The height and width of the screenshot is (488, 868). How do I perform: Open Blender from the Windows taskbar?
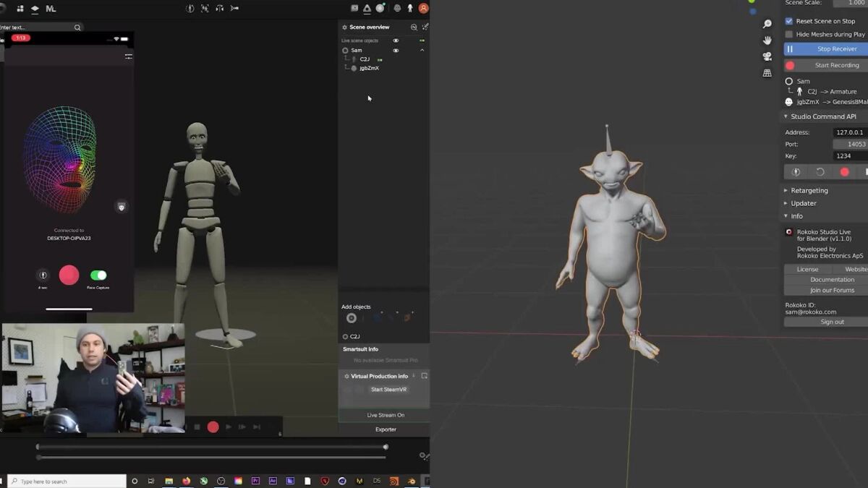pyautogui.click(x=412, y=481)
